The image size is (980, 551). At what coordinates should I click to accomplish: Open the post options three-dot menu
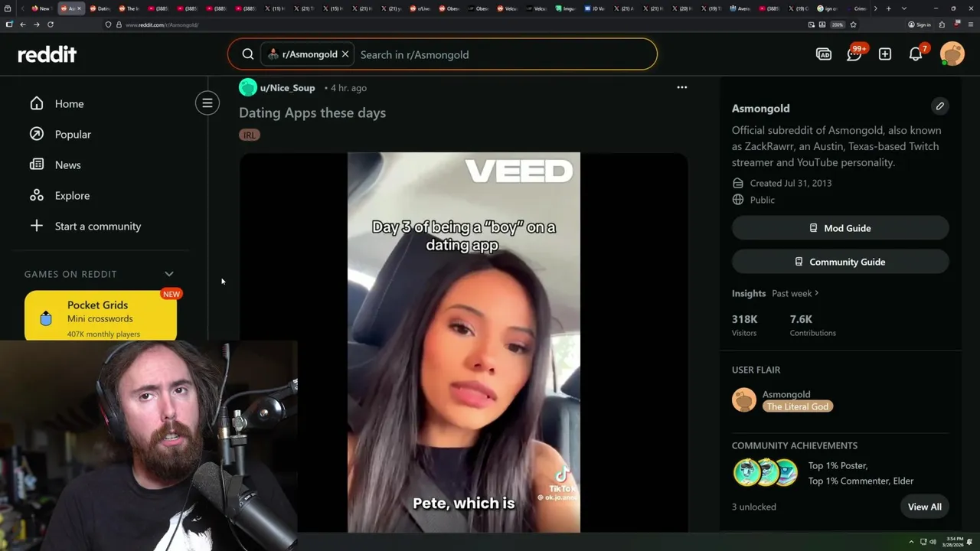pos(681,87)
